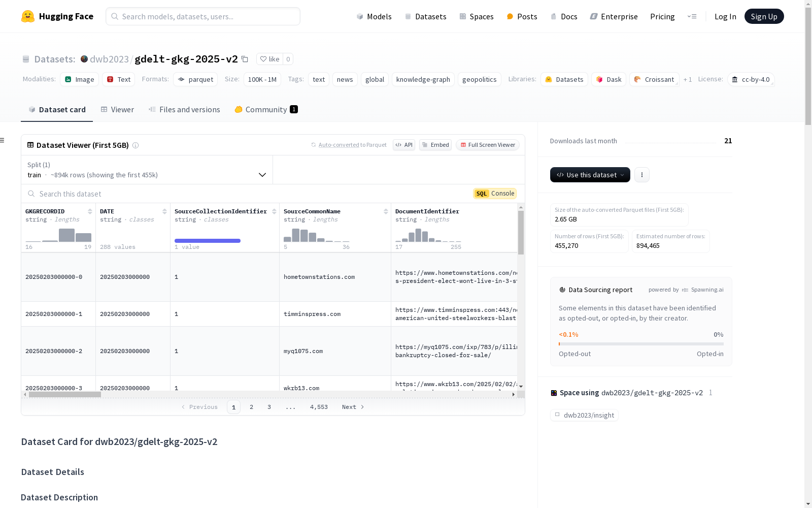Open the Pricing page link

point(662,16)
